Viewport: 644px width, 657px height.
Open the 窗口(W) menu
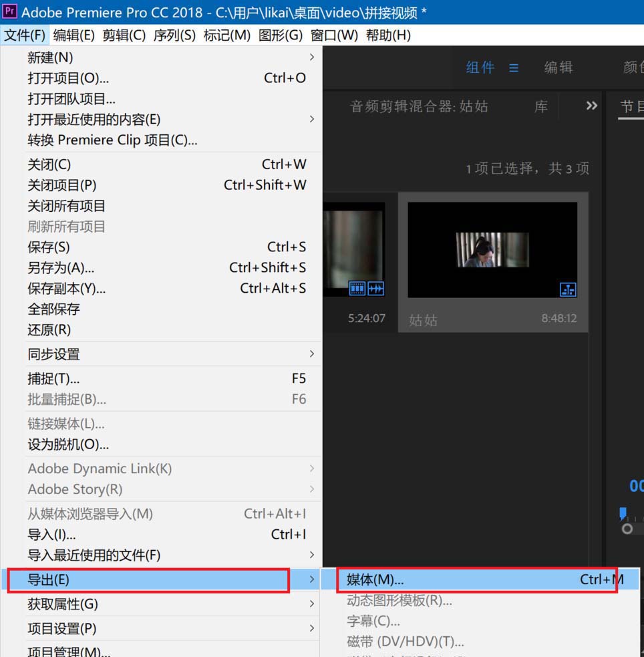pos(334,35)
